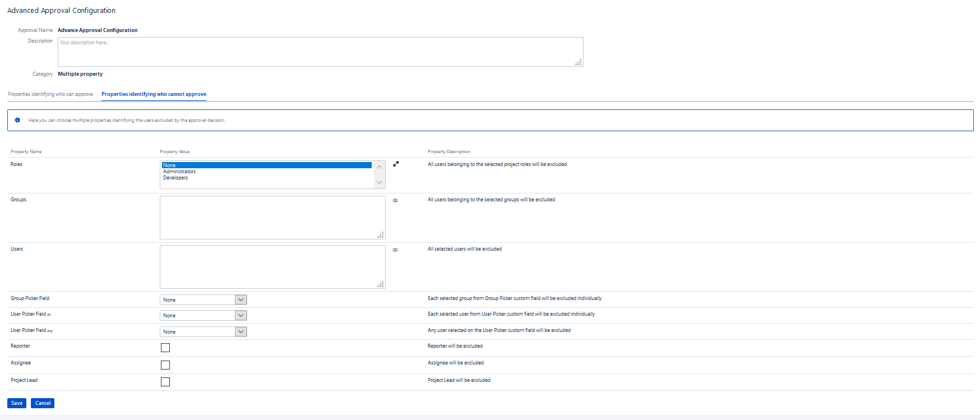Click the Roles list scroll-up arrow

[380, 167]
